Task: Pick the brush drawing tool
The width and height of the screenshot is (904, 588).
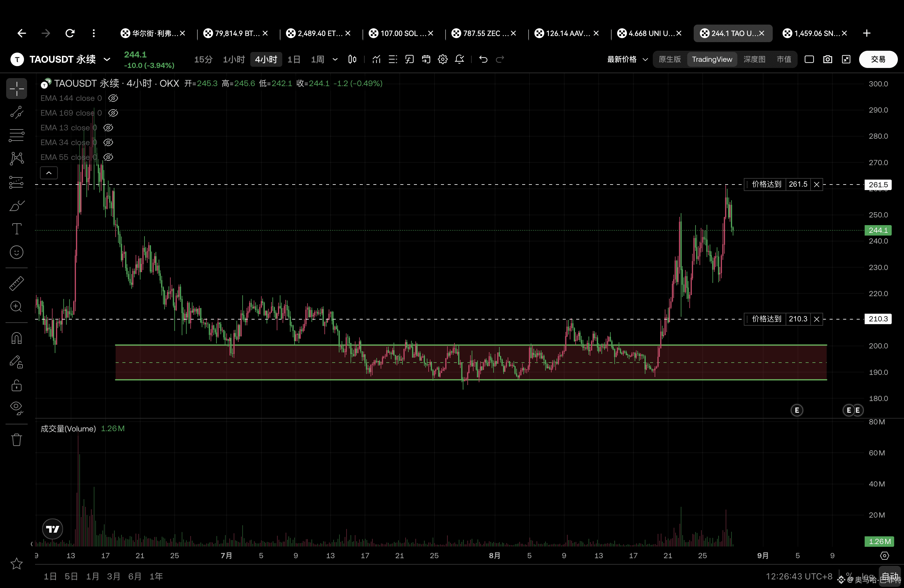Action: point(16,206)
